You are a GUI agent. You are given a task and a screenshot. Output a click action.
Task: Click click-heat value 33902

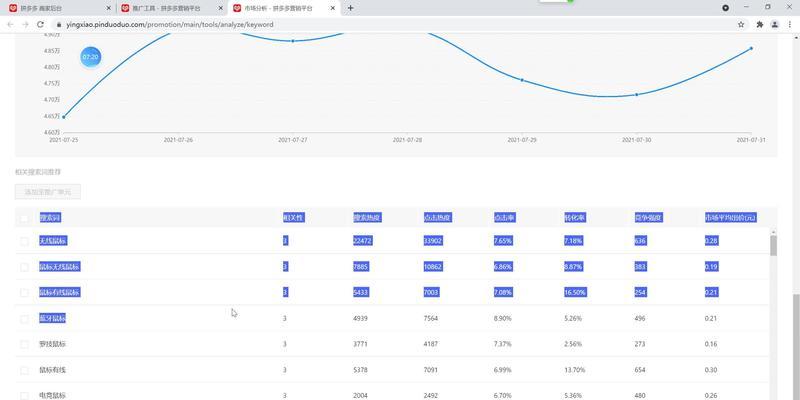point(433,241)
